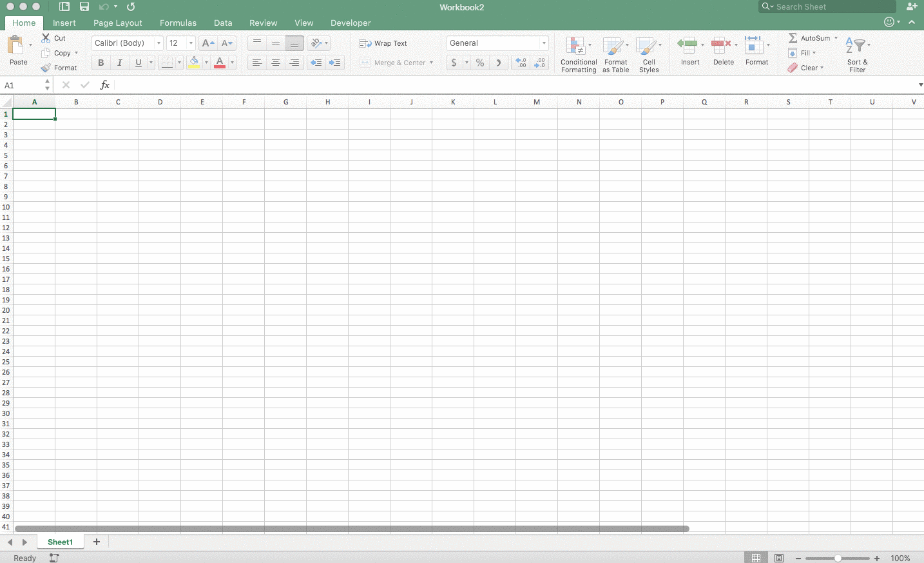Open the Calibri font name dropdown
Viewport: 924px width, 563px height.
[x=159, y=43]
